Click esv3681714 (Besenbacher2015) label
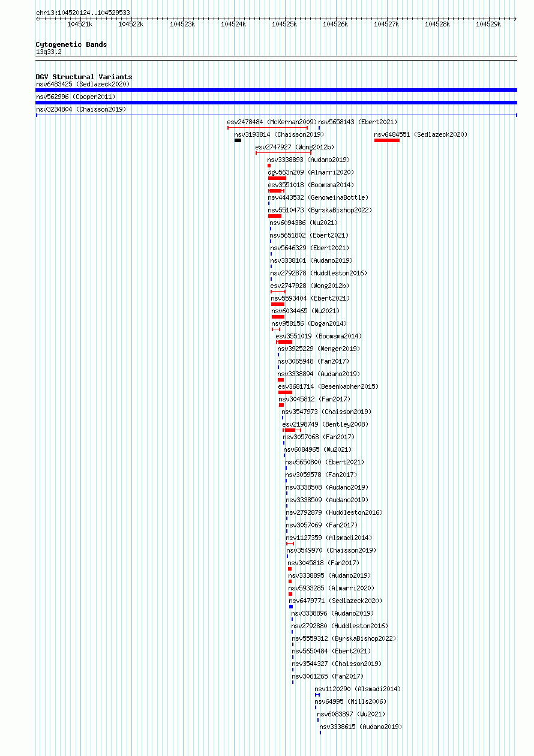Screen dimensions: 534x756 coord(328,386)
